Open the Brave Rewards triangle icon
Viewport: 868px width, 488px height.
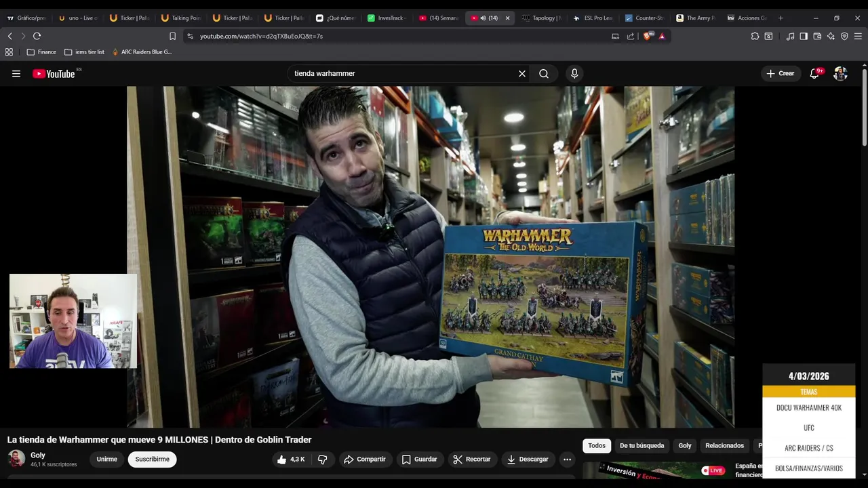click(x=662, y=36)
